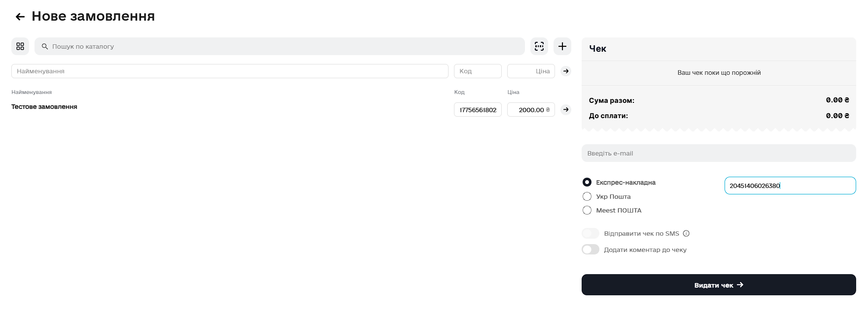Click the Введіть e-mail field
This screenshot has height=314, width=868.
718,153
